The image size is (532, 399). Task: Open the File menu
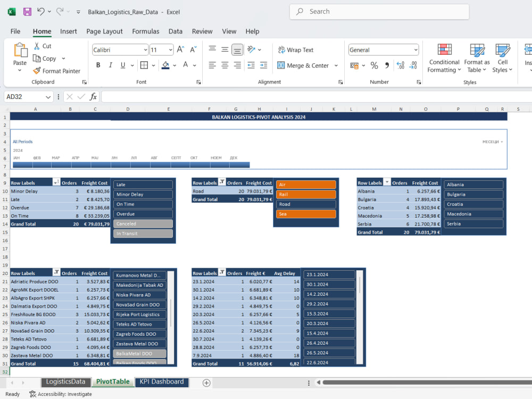coord(15,31)
